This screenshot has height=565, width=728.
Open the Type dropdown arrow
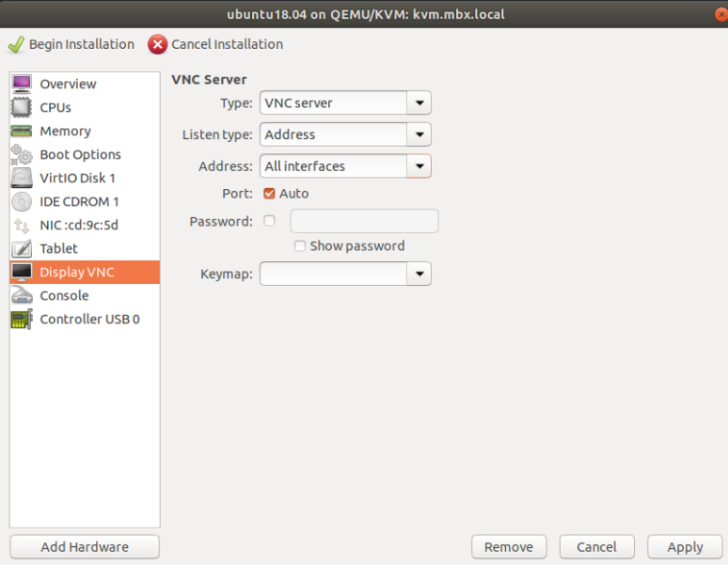pyautogui.click(x=419, y=103)
